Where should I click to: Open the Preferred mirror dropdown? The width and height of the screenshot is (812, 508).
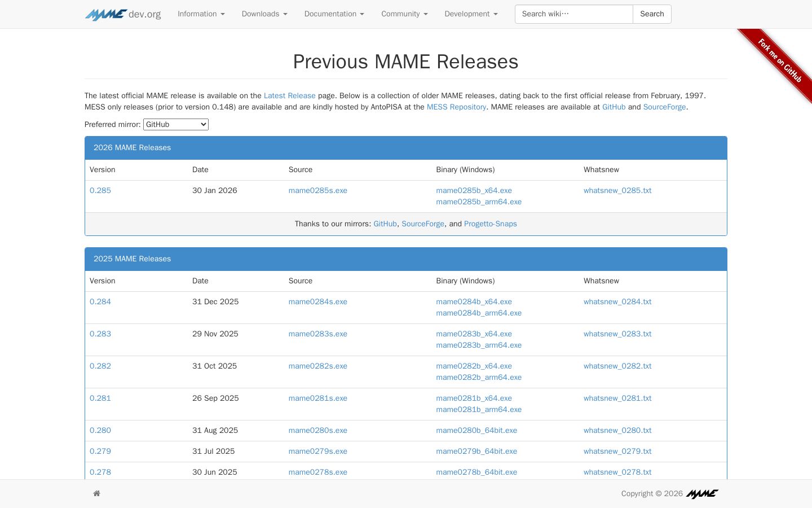[176, 124]
